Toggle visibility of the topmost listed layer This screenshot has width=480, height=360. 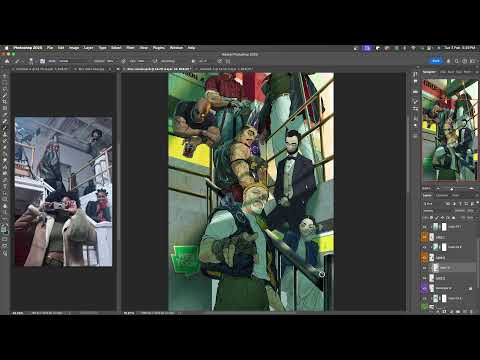(x=424, y=227)
